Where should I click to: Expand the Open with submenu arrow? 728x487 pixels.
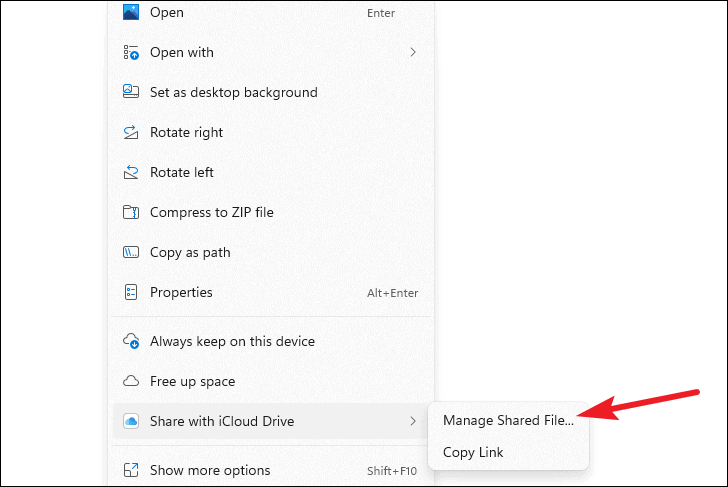(x=413, y=52)
